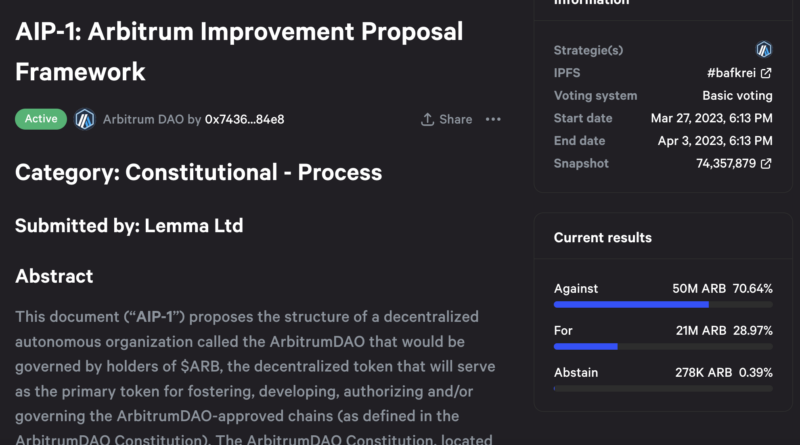Click external link icon beside #bafkrei
The height and width of the screenshot is (445, 800).
(766, 73)
